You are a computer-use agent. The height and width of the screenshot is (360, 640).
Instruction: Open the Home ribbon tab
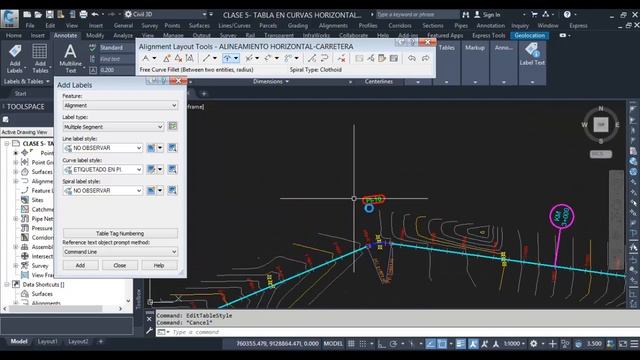point(14,36)
